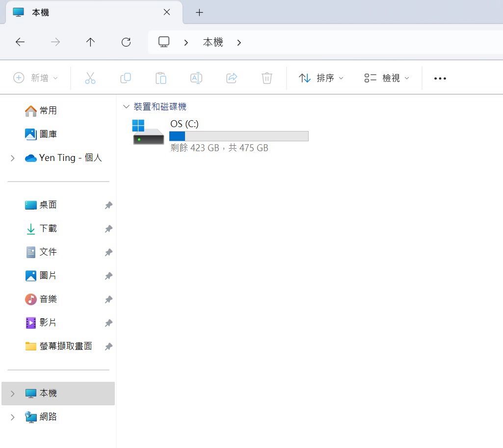This screenshot has height=448, width=503.
Task: Collapse the 裝置和磁碟機 group
Action: 127,106
